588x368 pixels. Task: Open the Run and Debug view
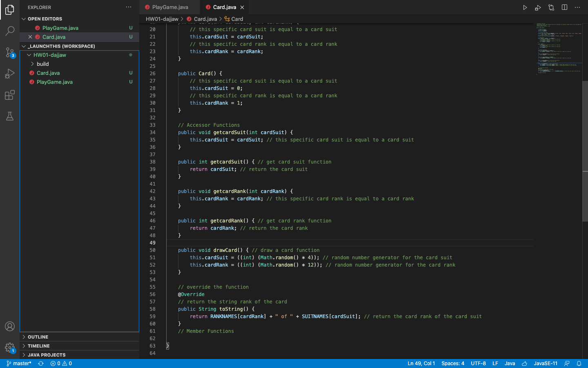click(x=10, y=74)
